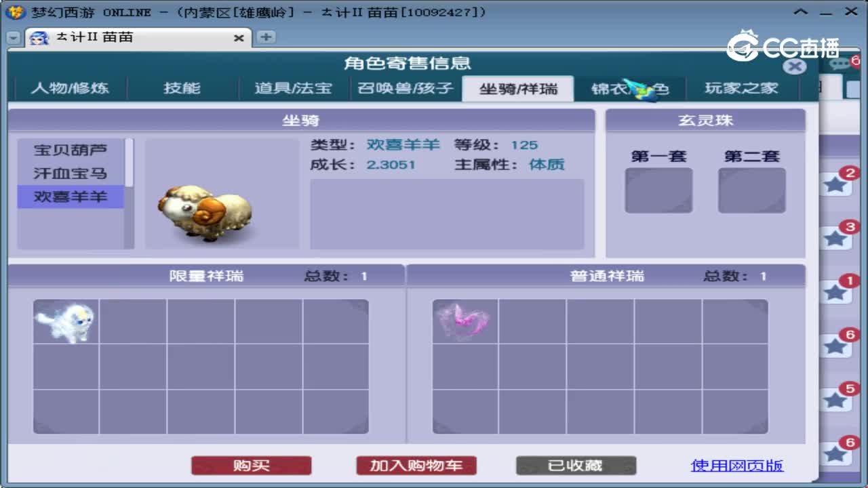Click the 购买 button
Screen dimensions: 868x488
(x=252, y=466)
